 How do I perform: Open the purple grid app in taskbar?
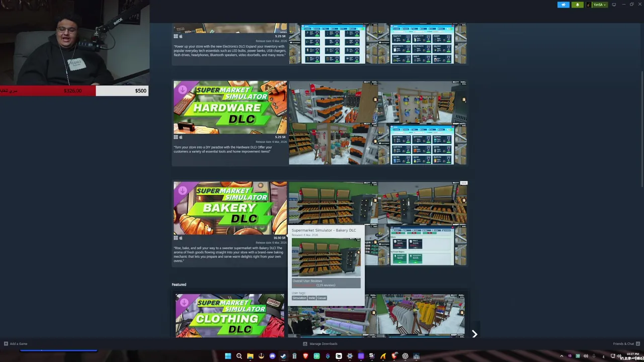pyautogui.click(x=361, y=356)
